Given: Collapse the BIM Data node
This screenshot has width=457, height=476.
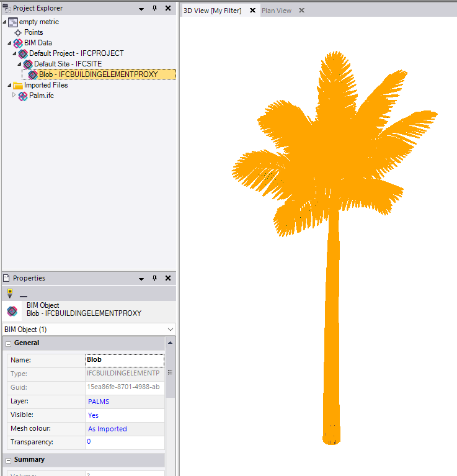Looking at the screenshot, I should click(9, 43).
